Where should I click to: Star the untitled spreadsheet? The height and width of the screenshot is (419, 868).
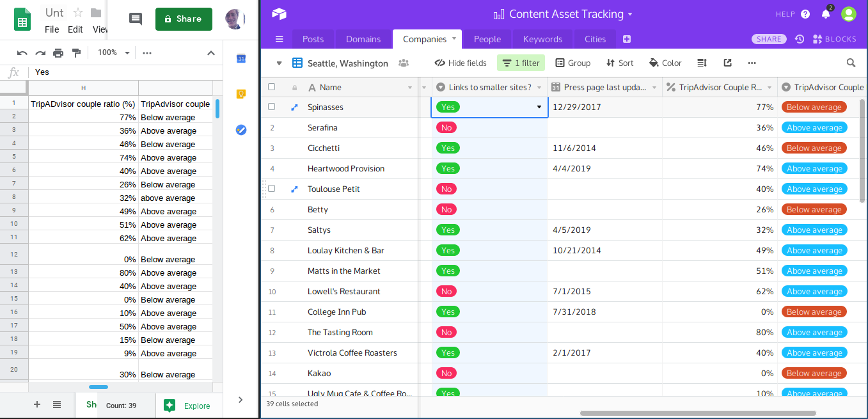point(78,13)
